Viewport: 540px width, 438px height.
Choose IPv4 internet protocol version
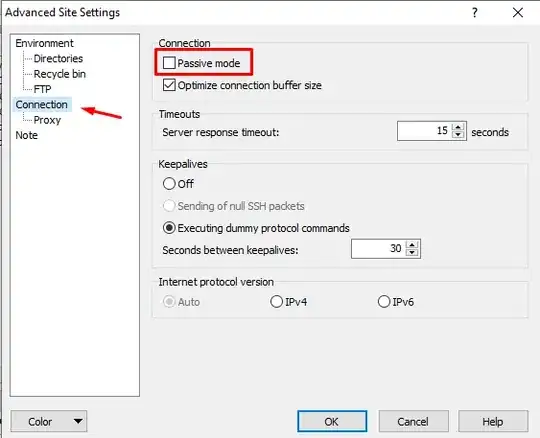[276, 302]
